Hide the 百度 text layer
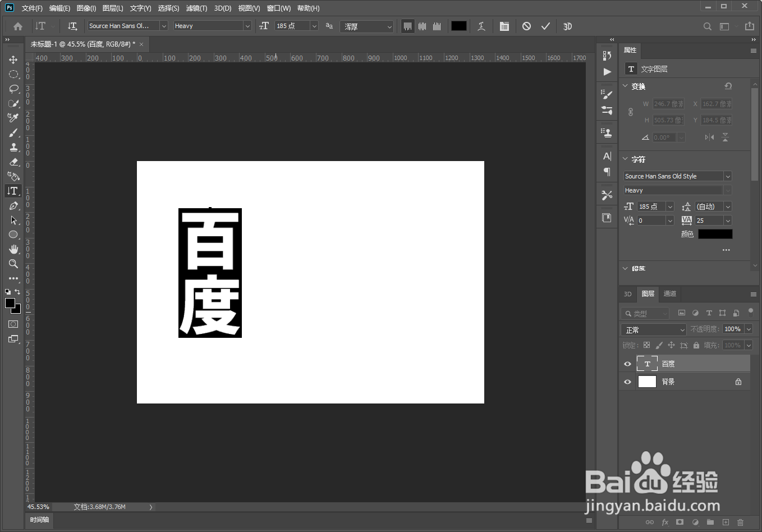This screenshot has height=532, width=762. coord(627,364)
